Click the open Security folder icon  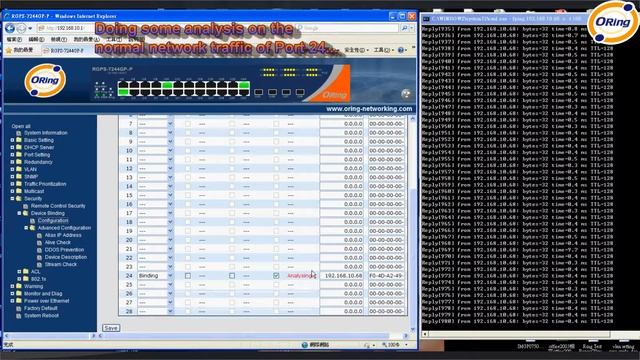(x=18, y=198)
